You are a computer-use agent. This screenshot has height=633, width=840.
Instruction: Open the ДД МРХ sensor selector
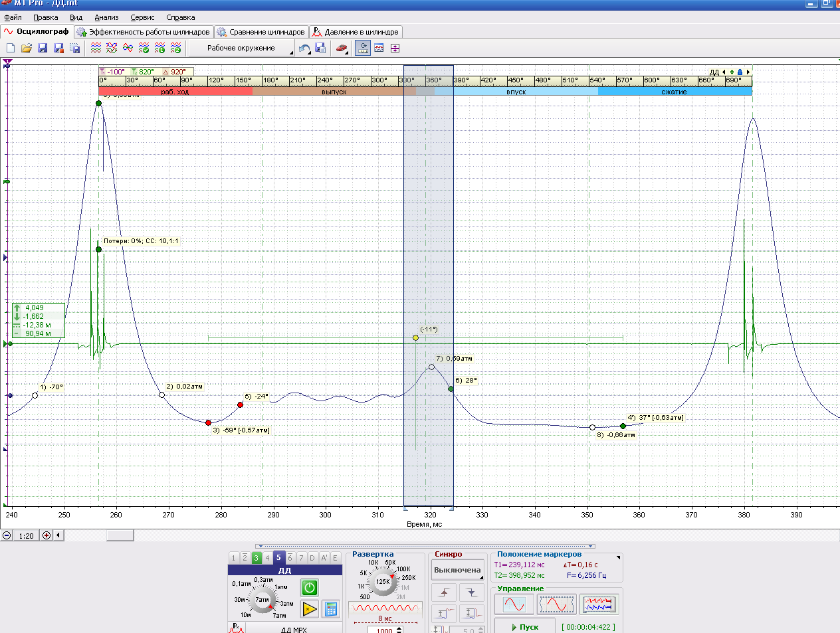(x=294, y=628)
